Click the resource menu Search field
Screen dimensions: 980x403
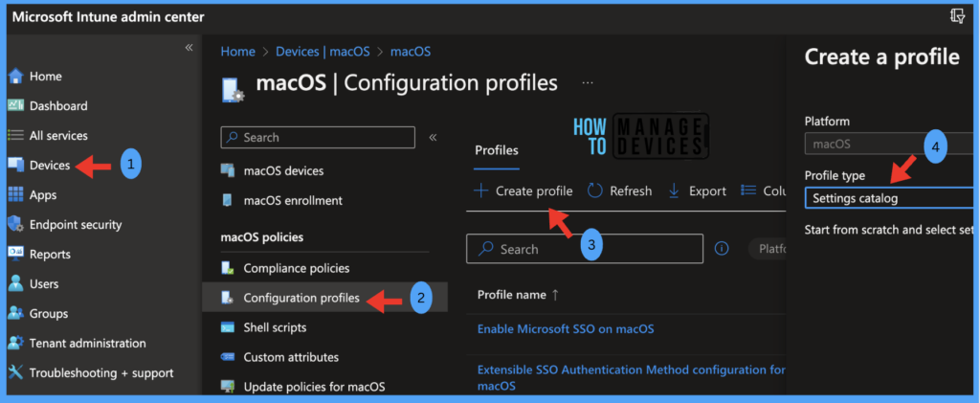pos(318,138)
